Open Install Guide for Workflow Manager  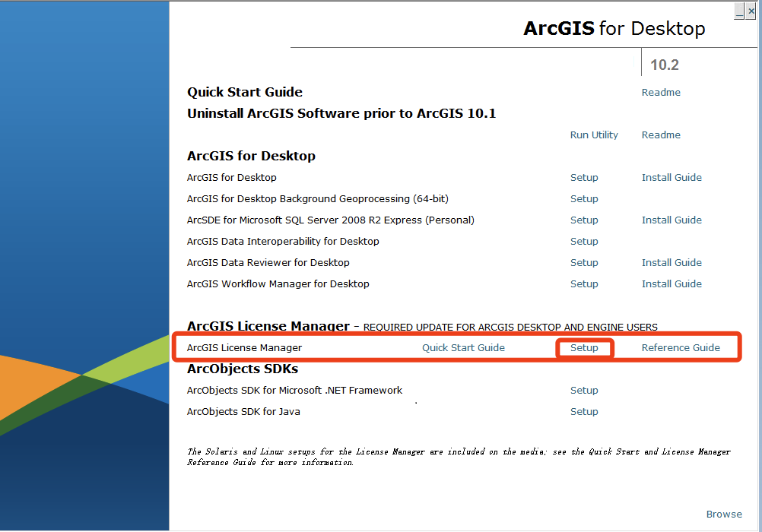(x=672, y=284)
